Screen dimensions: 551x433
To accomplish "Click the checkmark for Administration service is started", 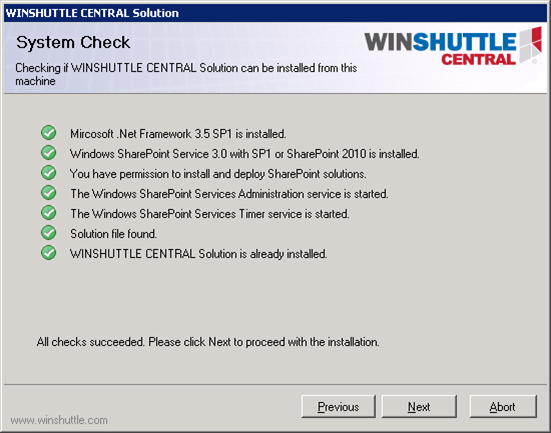I will [48, 193].
